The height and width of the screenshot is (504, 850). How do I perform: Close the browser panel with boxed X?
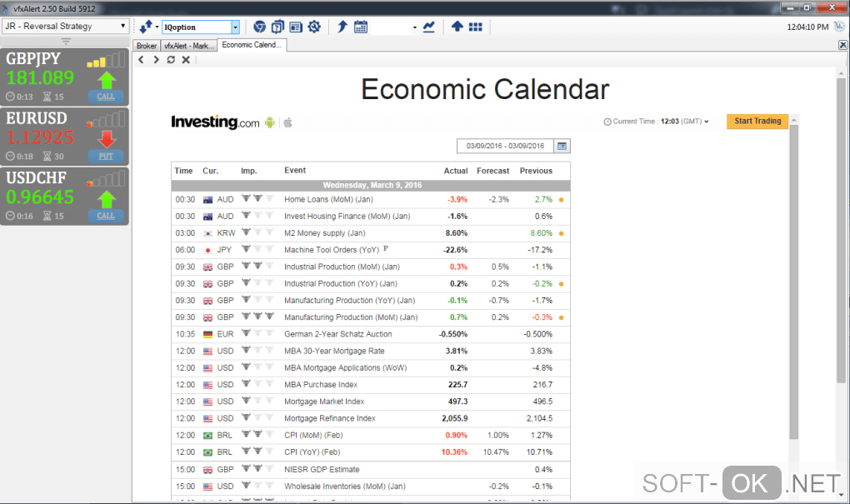click(843, 45)
